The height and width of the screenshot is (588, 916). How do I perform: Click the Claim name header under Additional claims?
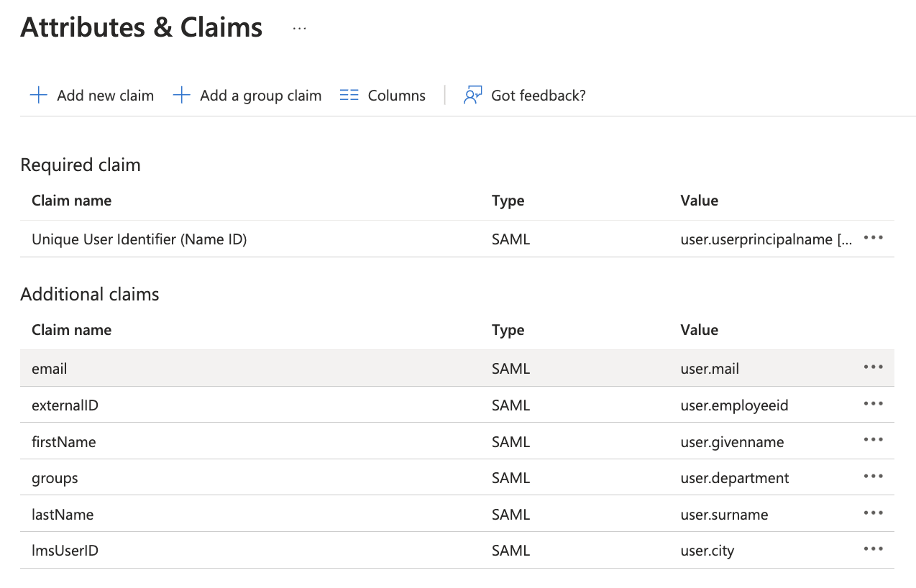pos(71,330)
